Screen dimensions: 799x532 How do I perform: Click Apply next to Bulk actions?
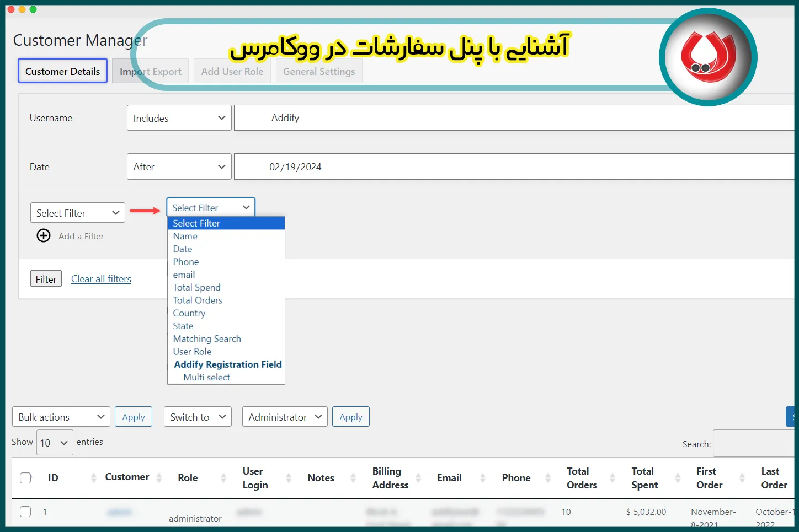point(134,417)
